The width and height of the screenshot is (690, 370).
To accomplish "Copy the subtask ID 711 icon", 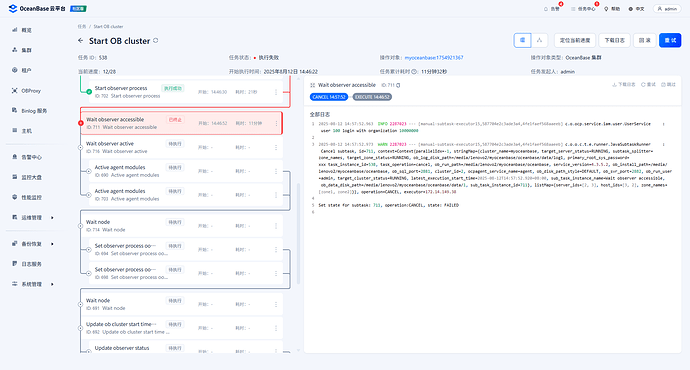I will coord(398,85).
